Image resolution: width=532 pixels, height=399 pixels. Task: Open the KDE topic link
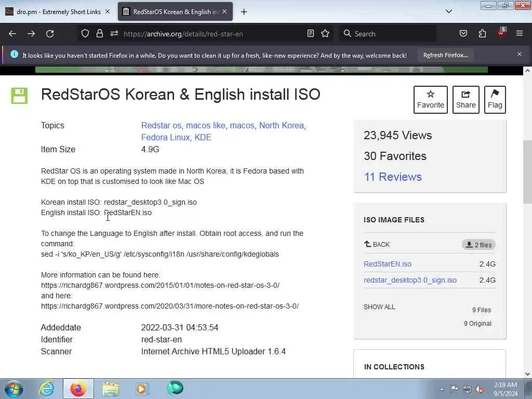coord(203,137)
